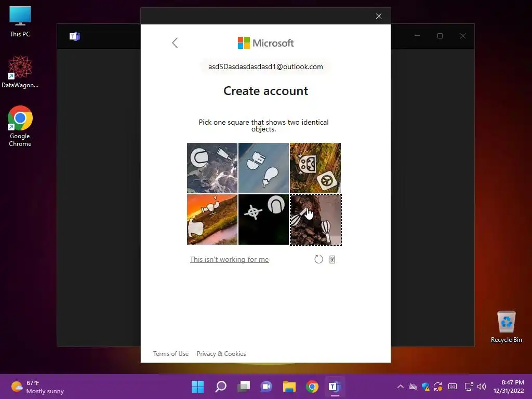
Task: Close the Create account dialog
Action: (379, 16)
